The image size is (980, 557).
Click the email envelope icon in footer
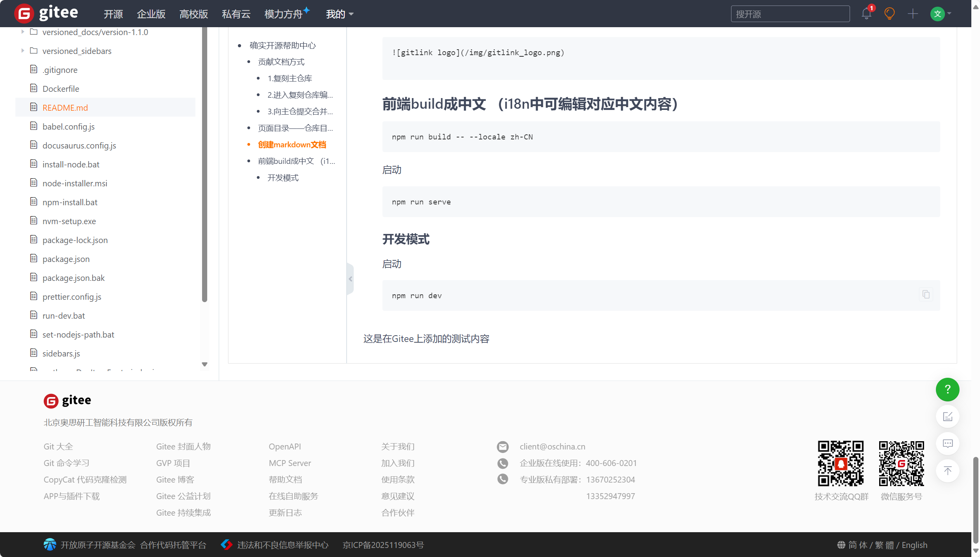[x=503, y=447]
